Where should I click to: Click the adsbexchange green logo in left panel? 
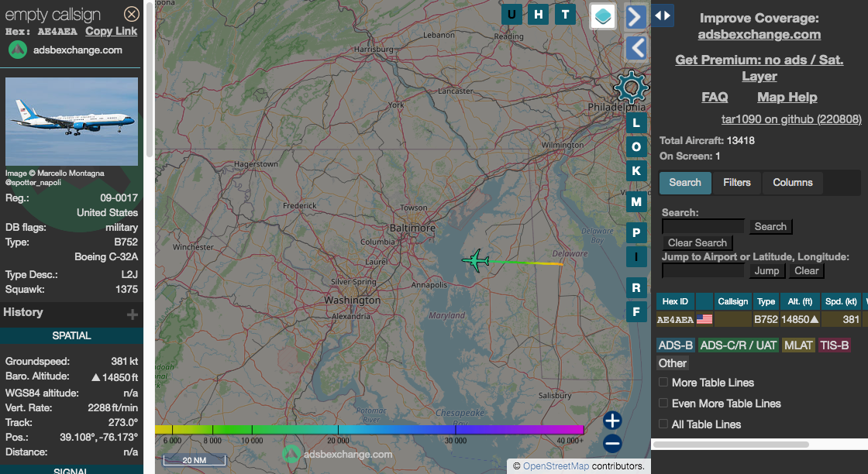(18, 50)
